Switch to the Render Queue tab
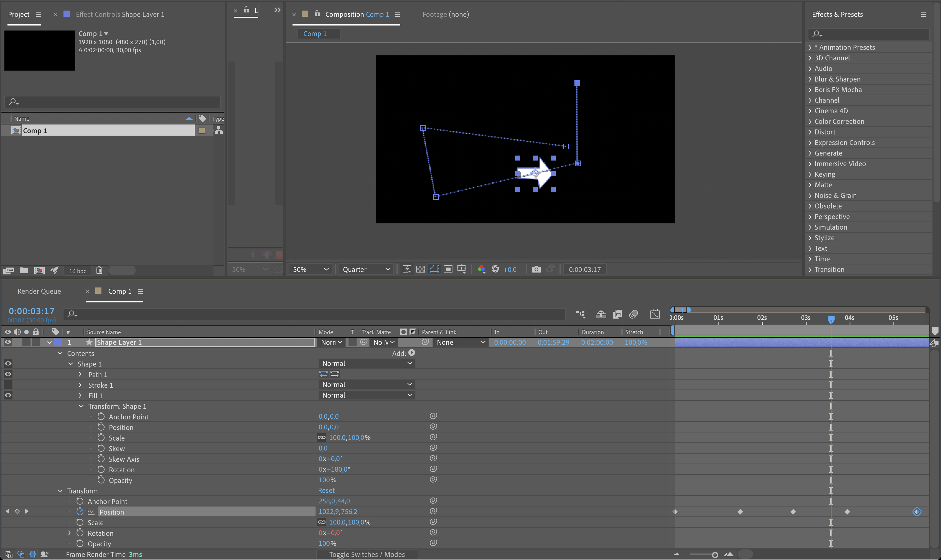The image size is (941, 560). point(39,291)
